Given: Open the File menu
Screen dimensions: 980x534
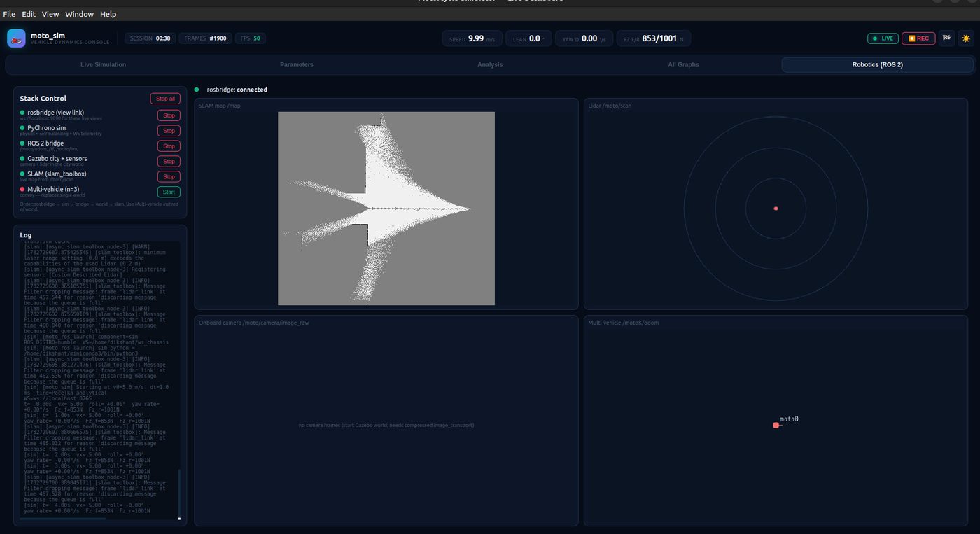Looking at the screenshot, I should pyautogui.click(x=9, y=14).
